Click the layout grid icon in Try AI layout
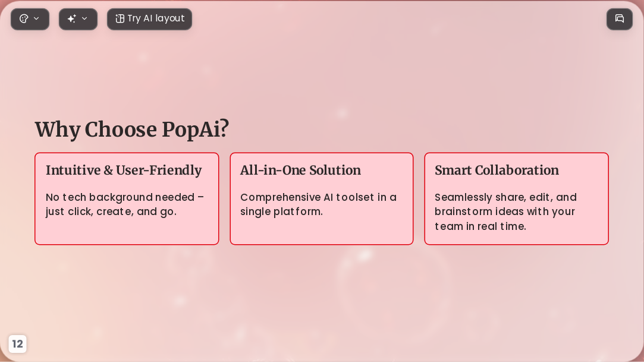The height and width of the screenshot is (363, 644). click(120, 19)
